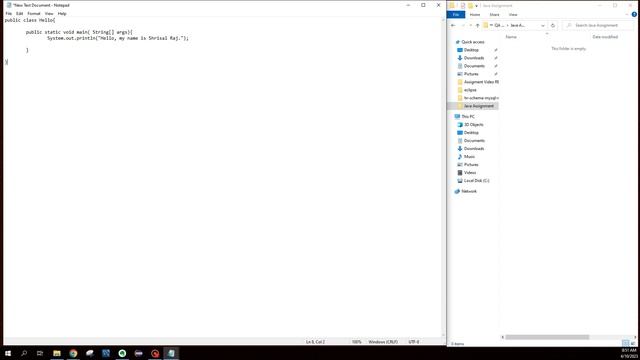Screen dimensions: 640x360
Task: Open Videos under This PC
Action: click(470, 173)
